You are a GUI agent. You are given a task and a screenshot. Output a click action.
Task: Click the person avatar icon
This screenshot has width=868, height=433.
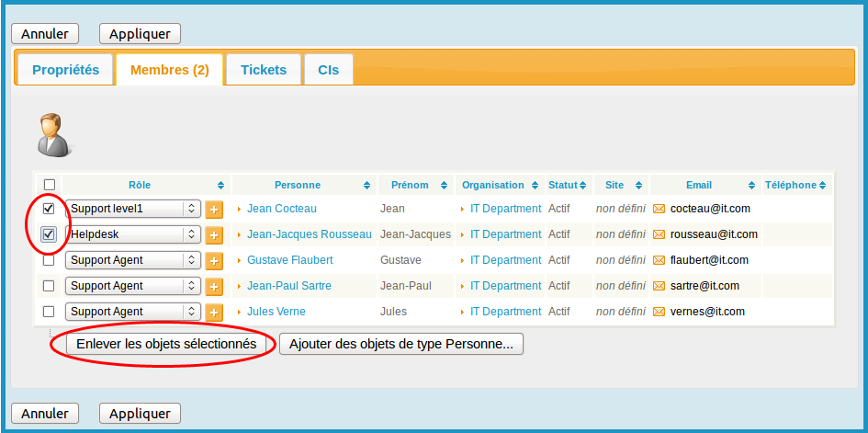pos(53,135)
